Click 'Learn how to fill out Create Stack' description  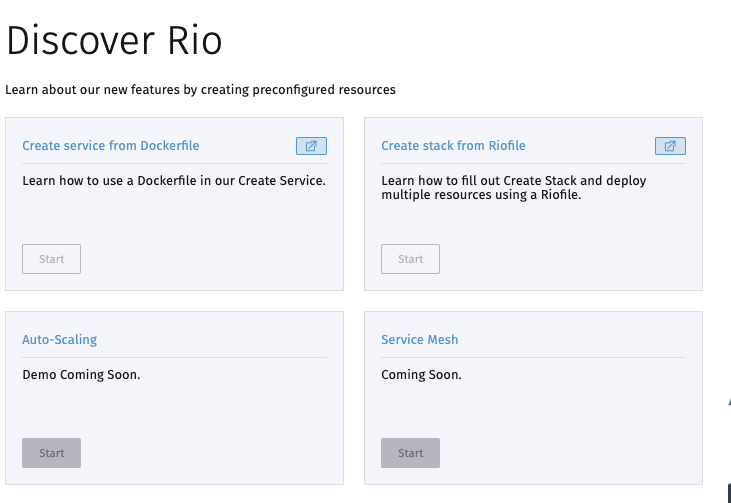click(x=514, y=187)
